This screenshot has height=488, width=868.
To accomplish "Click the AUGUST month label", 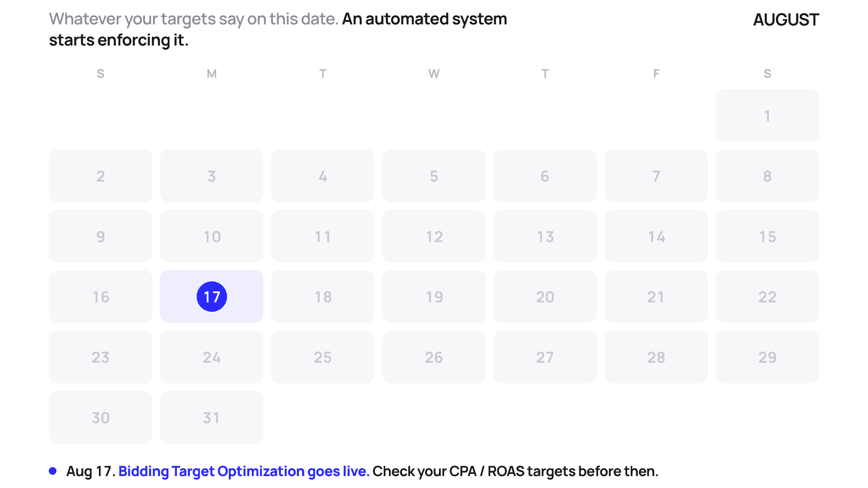I will (786, 20).
